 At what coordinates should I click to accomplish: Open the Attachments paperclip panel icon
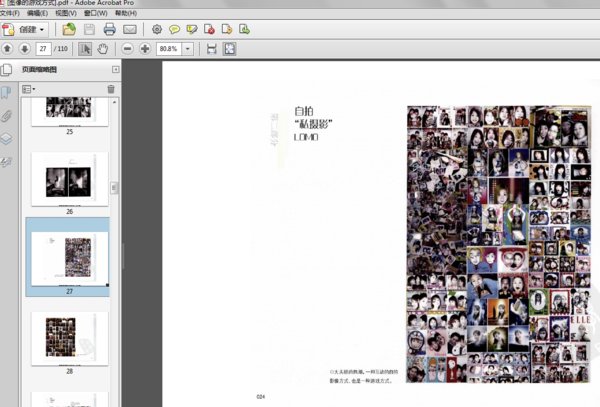coord(6,116)
